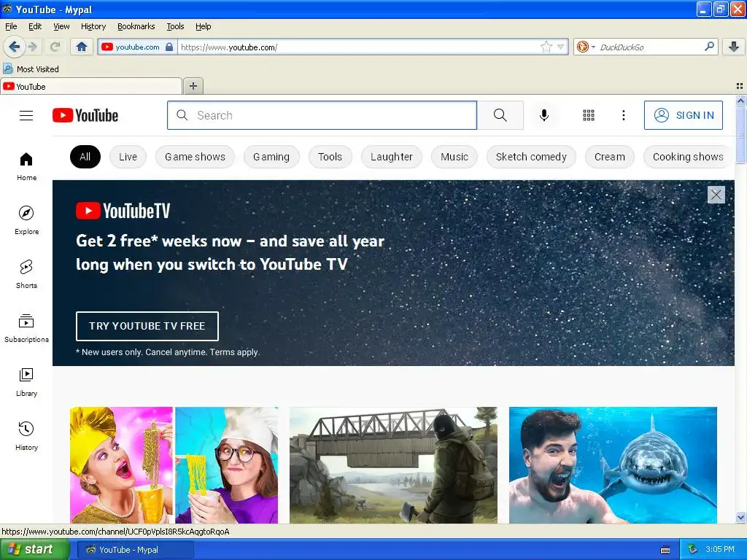Open the downloads arrow button
The height and width of the screenshot is (560, 747).
pyautogui.click(x=734, y=47)
